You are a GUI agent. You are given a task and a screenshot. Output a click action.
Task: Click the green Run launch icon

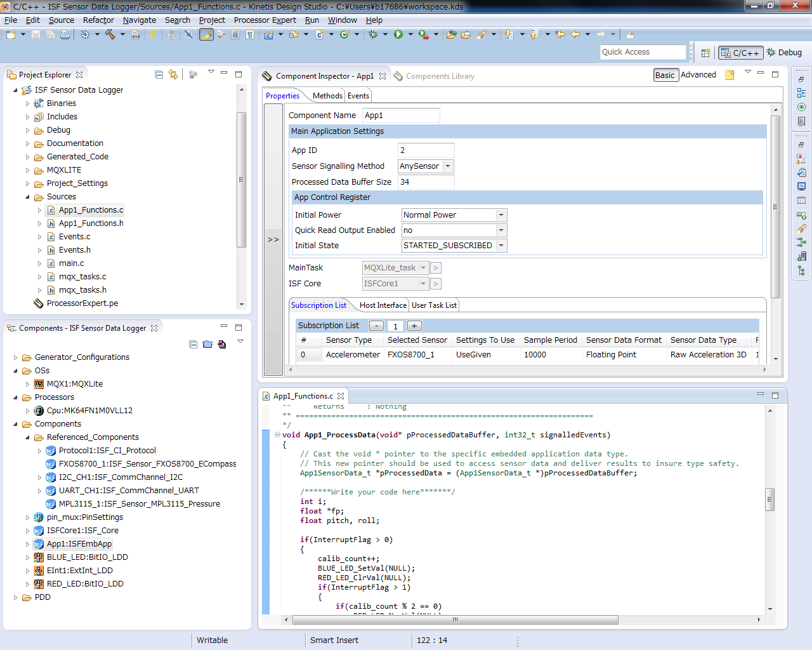click(x=398, y=34)
